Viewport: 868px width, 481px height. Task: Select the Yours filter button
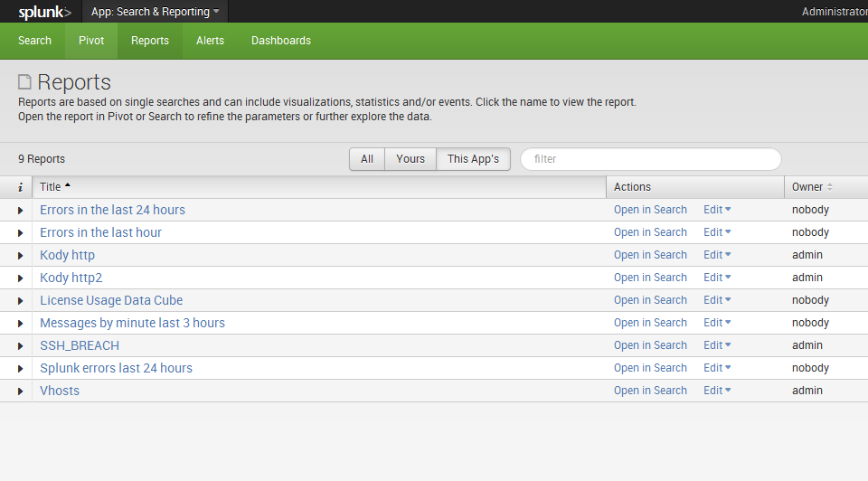tap(410, 159)
